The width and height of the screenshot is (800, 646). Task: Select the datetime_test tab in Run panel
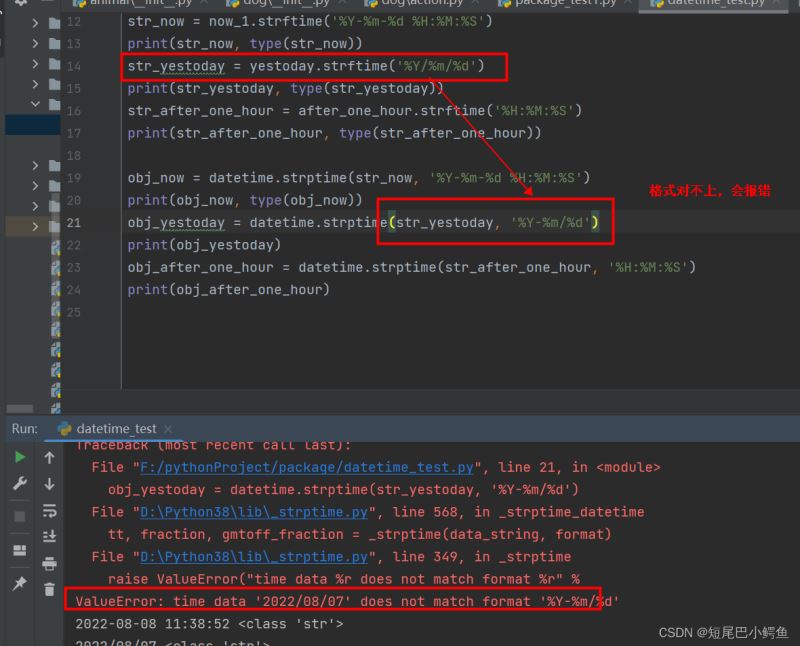tap(116, 429)
